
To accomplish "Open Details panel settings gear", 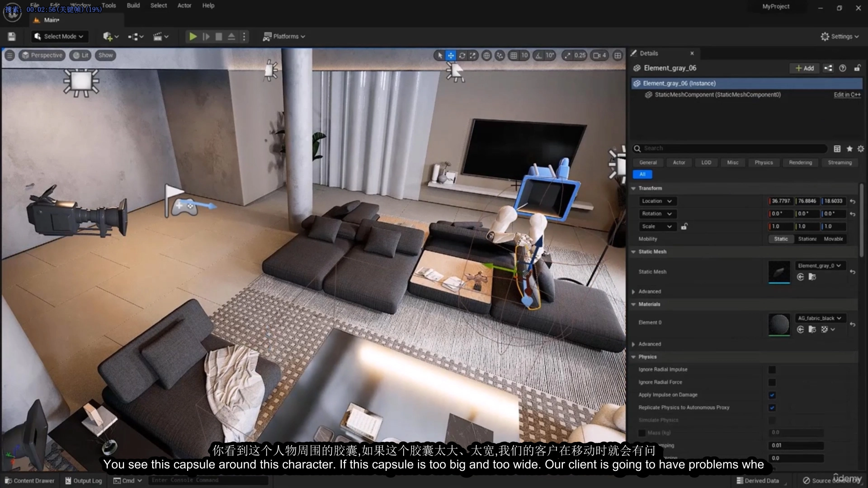I will (x=860, y=149).
